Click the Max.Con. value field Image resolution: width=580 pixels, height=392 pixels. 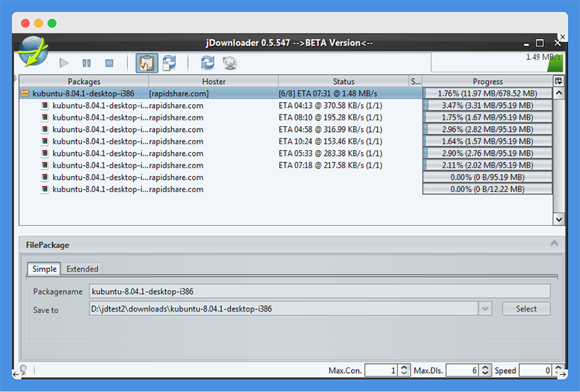(x=381, y=370)
